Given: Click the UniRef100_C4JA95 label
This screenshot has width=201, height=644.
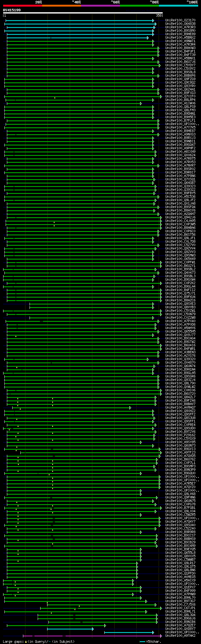Looking at the screenshot, I should (x=180, y=221).
